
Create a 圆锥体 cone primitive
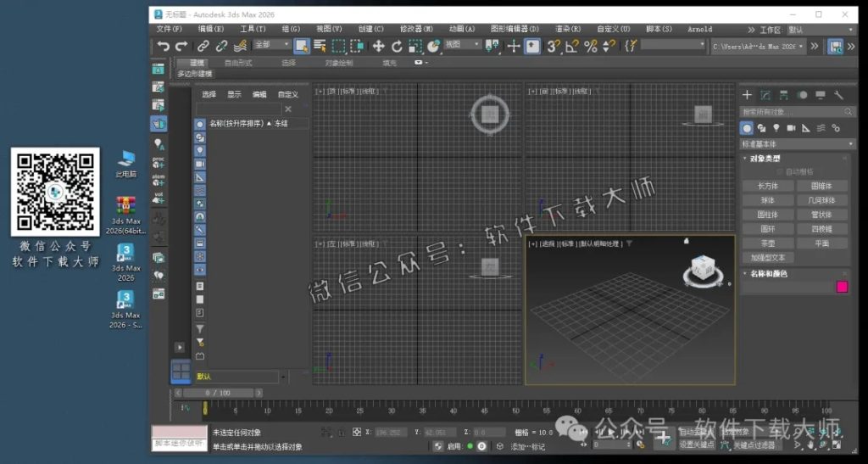coord(821,186)
